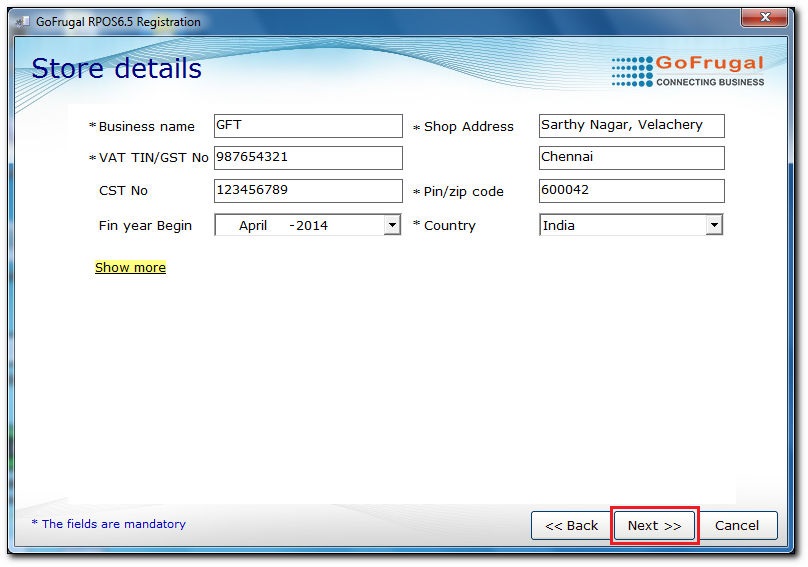Screen dimensions: 808x567
Task: Click the CST No label
Action: click(x=123, y=191)
